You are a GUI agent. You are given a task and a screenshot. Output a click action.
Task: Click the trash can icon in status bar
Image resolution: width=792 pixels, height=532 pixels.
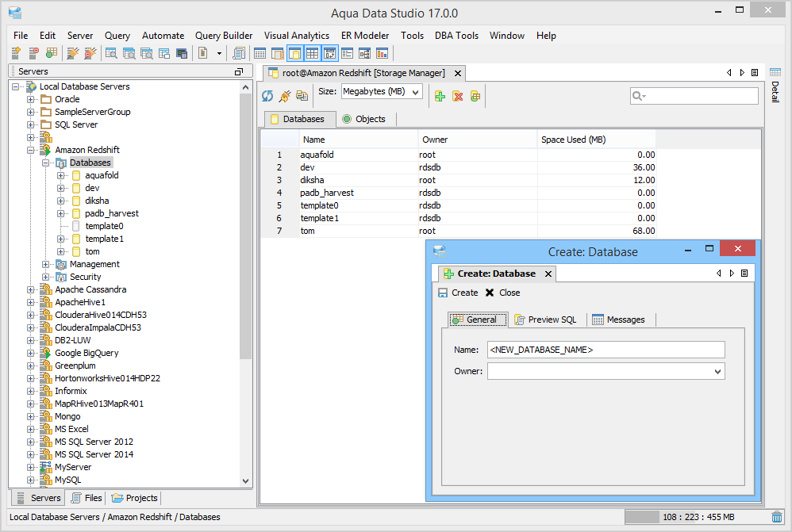(x=777, y=517)
